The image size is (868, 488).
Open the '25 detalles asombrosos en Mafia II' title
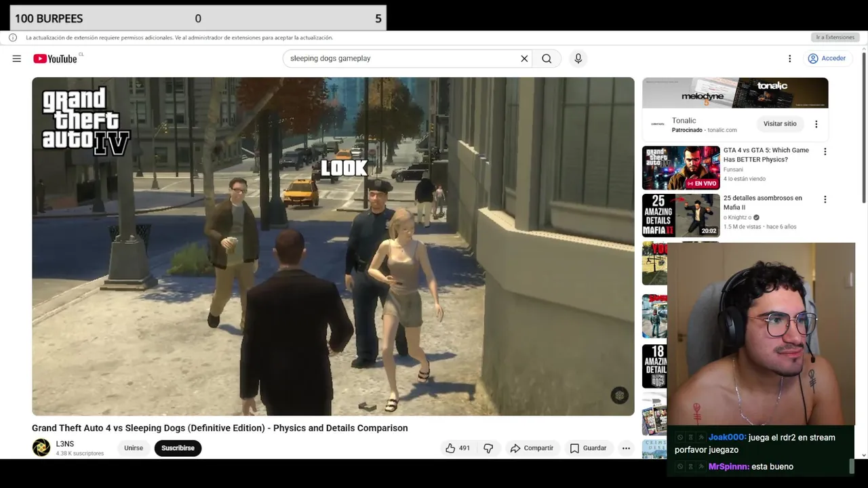(x=762, y=202)
